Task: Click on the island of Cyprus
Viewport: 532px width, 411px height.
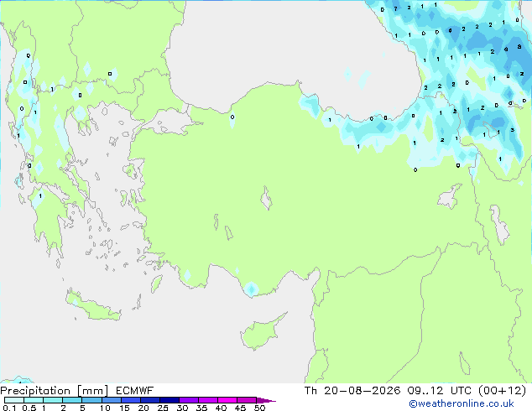Action: click(x=261, y=332)
